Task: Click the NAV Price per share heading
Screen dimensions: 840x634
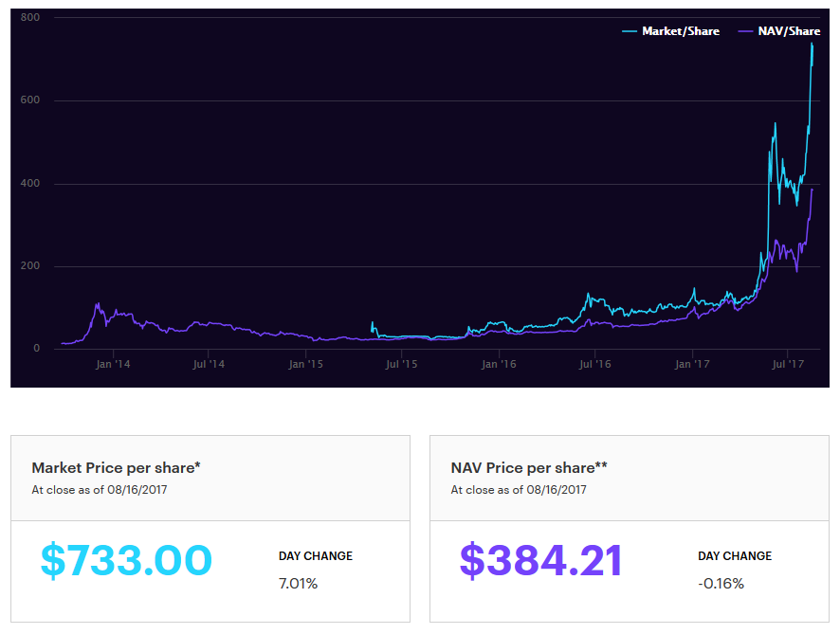Action: click(529, 467)
